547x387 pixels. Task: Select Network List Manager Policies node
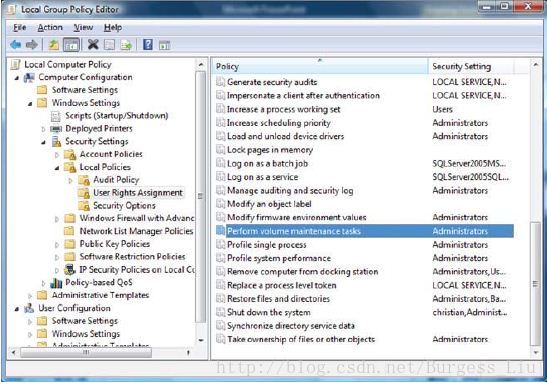136,231
